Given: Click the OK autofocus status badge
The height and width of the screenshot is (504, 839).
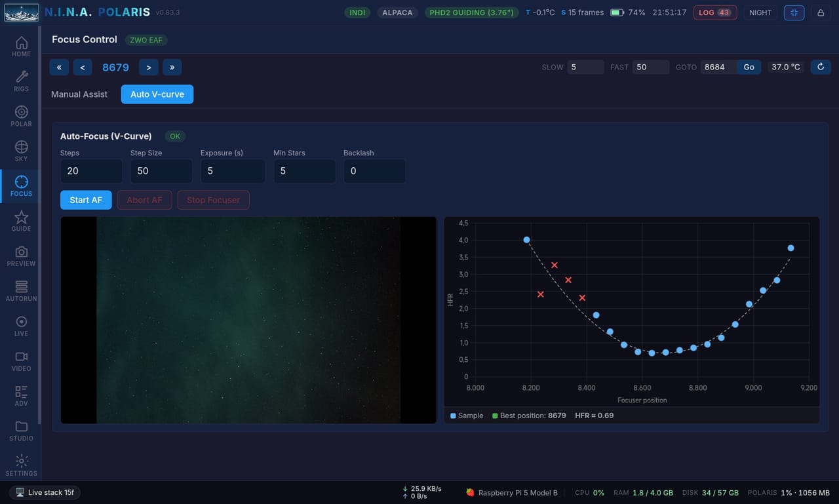Looking at the screenshot, I should [x=175, y=136].
